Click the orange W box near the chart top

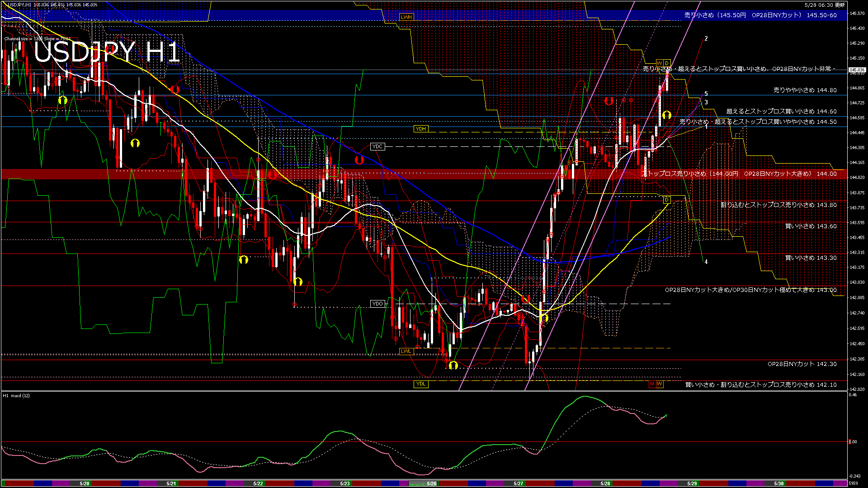[x=659, y=63]
